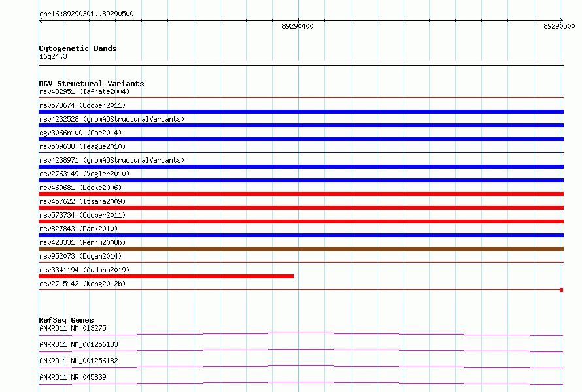Click the 89290500 ruler coordinate label

click(559, 26)
